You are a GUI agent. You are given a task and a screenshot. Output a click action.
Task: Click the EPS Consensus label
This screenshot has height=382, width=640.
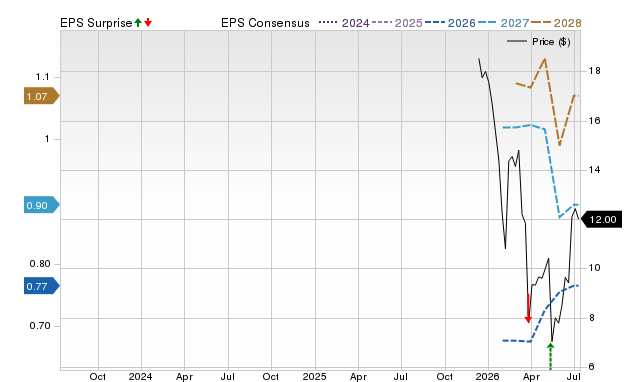[x=265, y=23]
